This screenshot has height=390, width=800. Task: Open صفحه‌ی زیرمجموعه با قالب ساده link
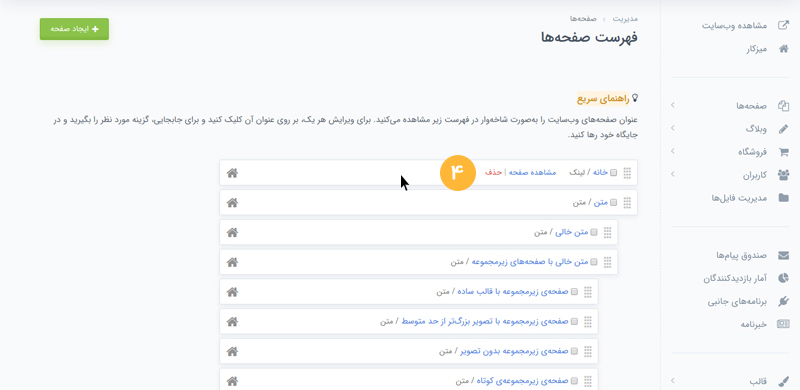tap(513, 292)
